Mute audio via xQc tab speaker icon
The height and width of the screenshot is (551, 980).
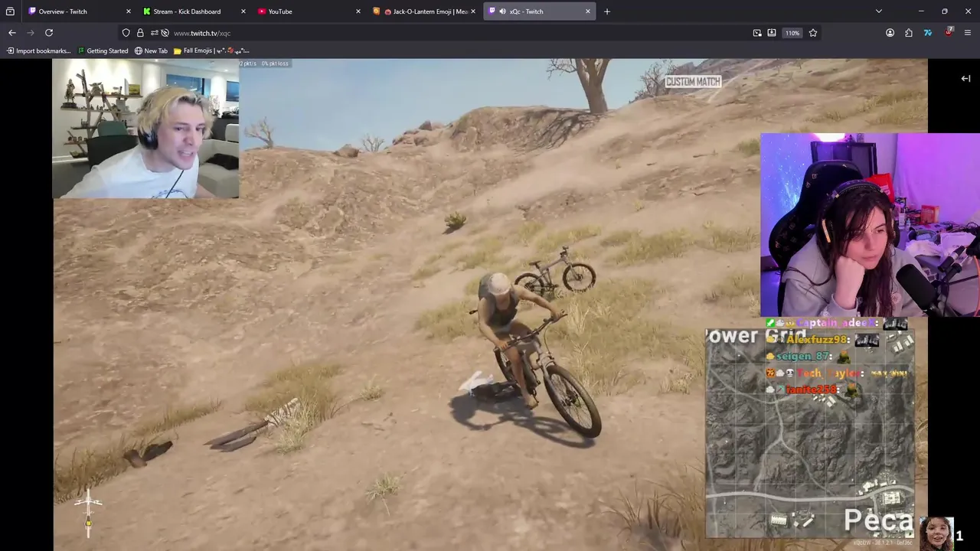point(501,11)
